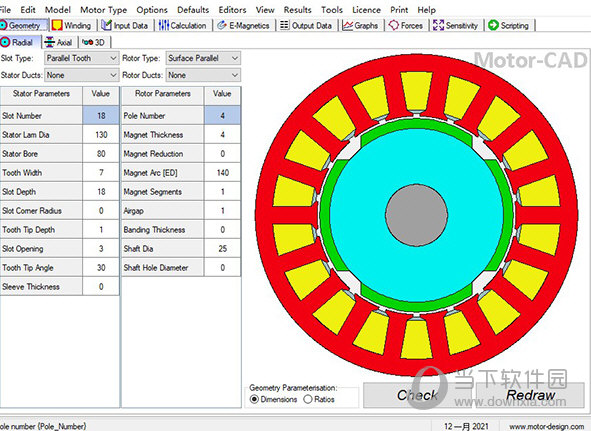The image size is (591, 431).
Task: Open the Defaults menu
Action: click(193, 10)
